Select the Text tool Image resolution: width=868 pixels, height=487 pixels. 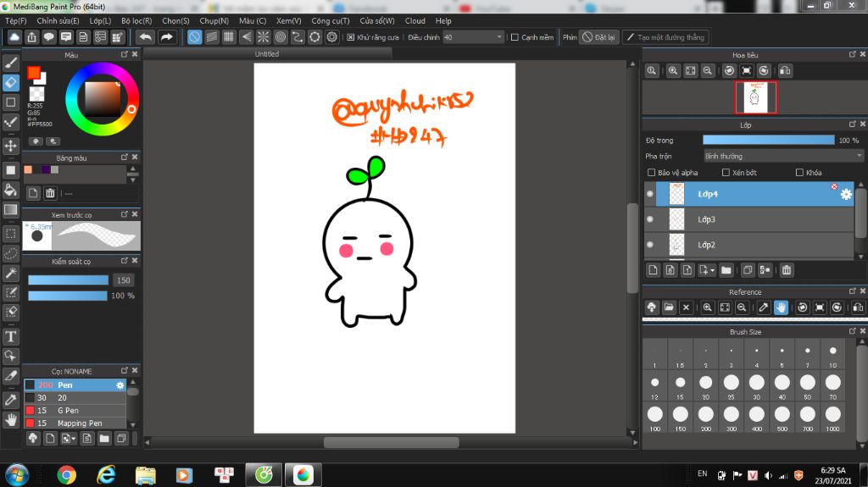[x=10, y=336]
